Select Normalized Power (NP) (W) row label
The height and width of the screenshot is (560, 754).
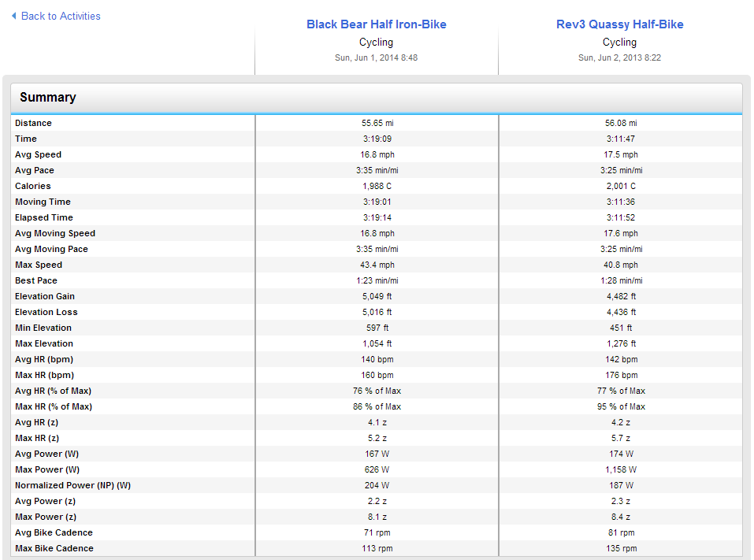tap(72, 485)
